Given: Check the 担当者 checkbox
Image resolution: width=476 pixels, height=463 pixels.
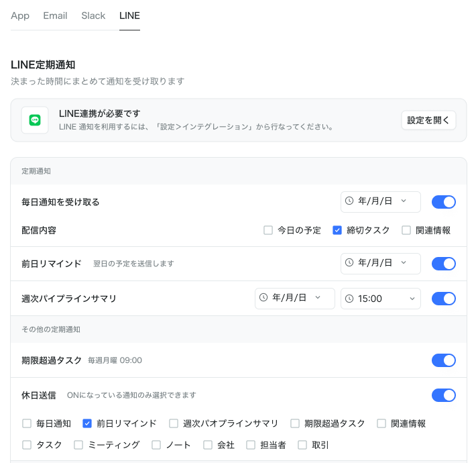Looking at the screenshot, I should click(x=251, y=445).
